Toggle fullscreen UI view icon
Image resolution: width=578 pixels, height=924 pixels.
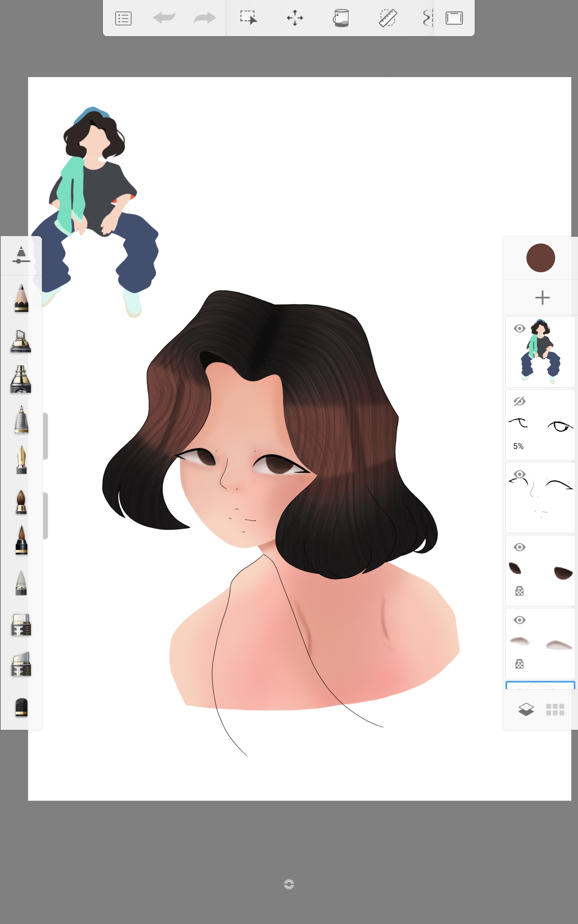454,18
